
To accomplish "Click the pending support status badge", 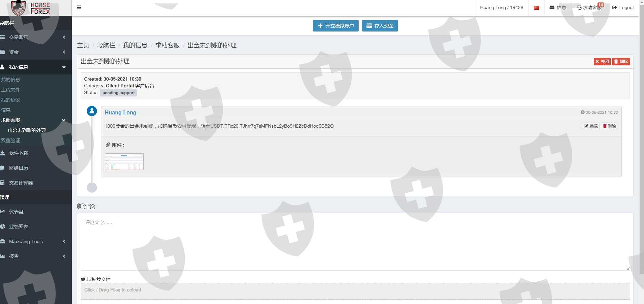I will (x=118, y=93).
